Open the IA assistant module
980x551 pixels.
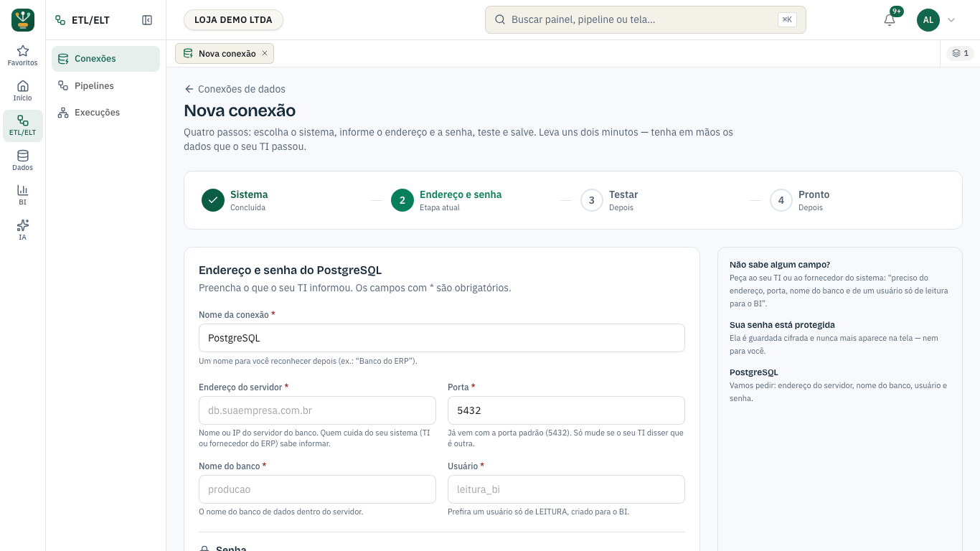coord(23,230)
